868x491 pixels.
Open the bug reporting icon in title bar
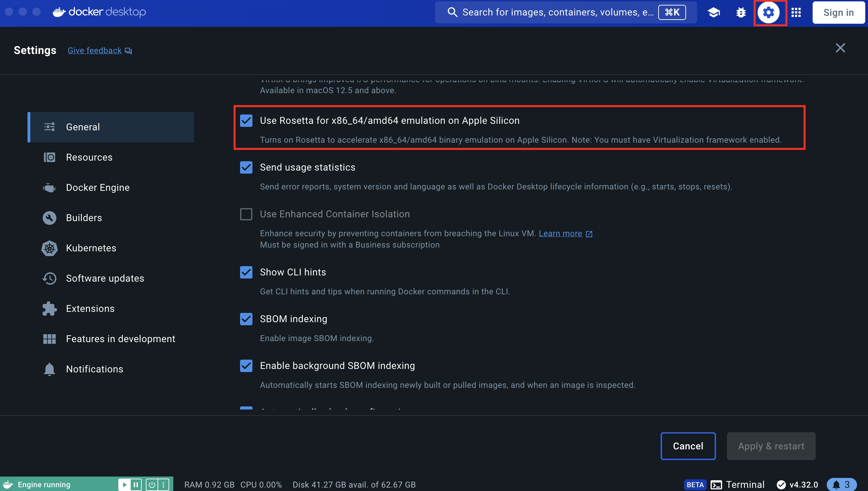pos(741,12)
